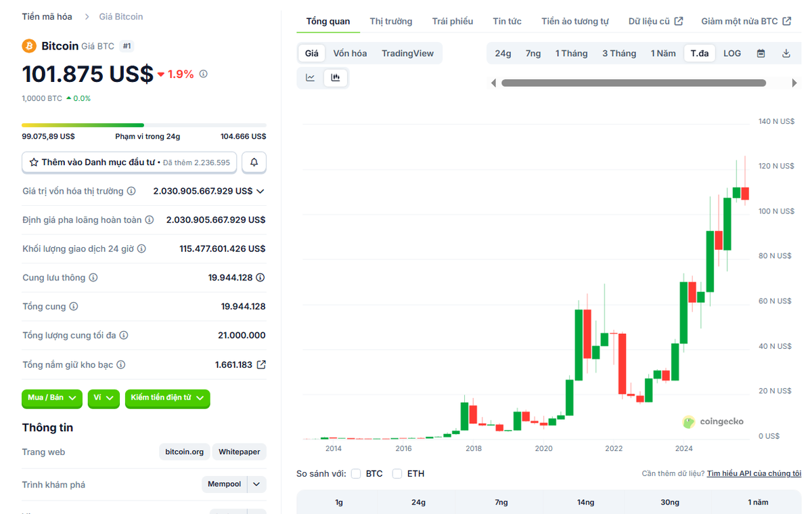Screen dimensions: 812x514
Task: Click the chart horizontal range scrollbar track
Action: (633, 83)
